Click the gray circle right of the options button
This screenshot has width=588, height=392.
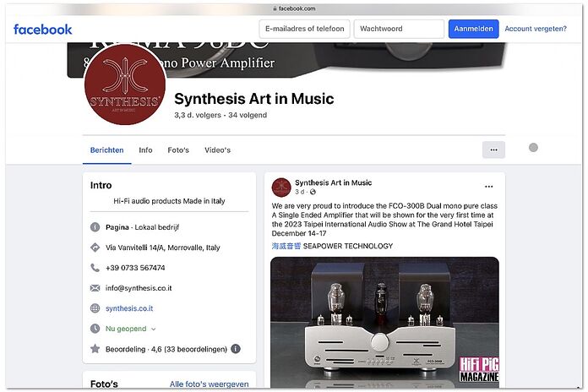click(533, 147)
